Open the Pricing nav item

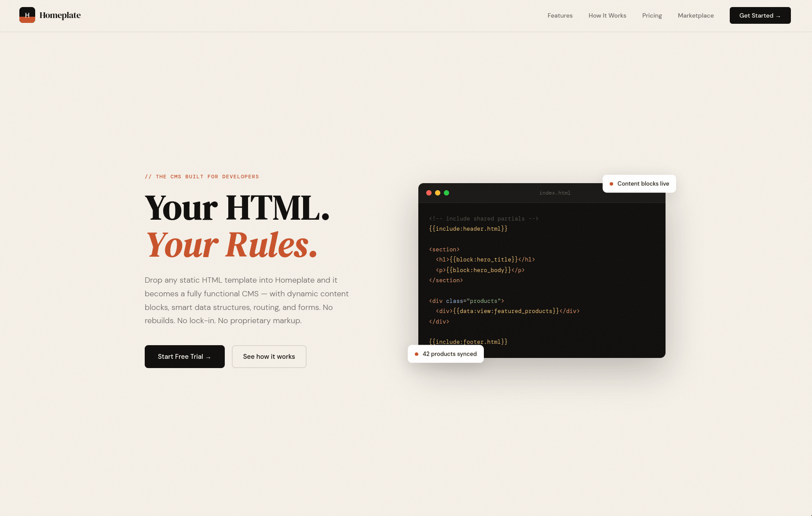point(652,15)
